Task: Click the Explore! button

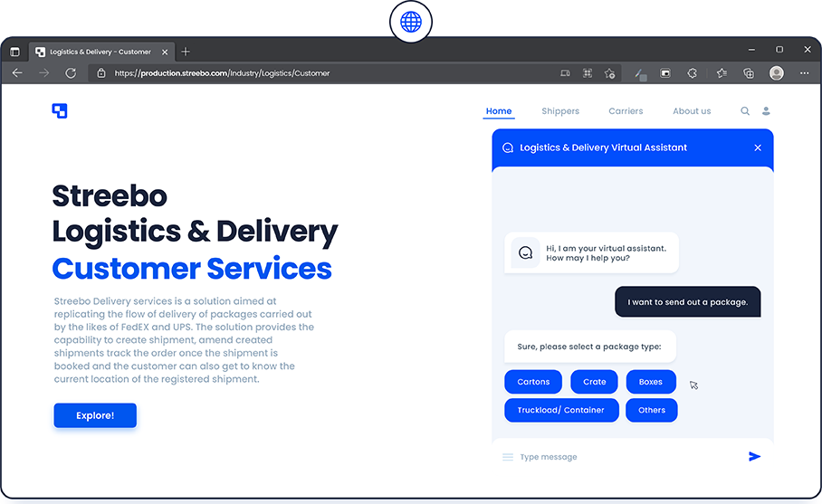Action: pos(95,415)
